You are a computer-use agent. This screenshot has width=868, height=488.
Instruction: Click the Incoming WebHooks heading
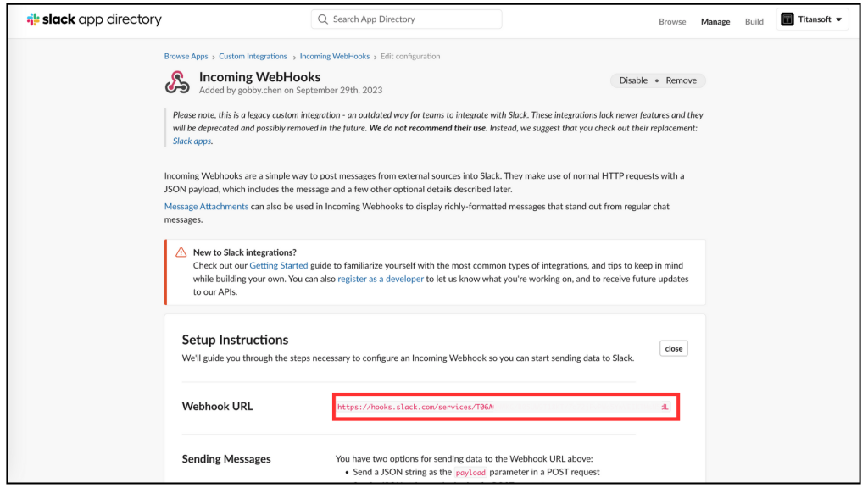pyautogui.click(x=259, y=77)
